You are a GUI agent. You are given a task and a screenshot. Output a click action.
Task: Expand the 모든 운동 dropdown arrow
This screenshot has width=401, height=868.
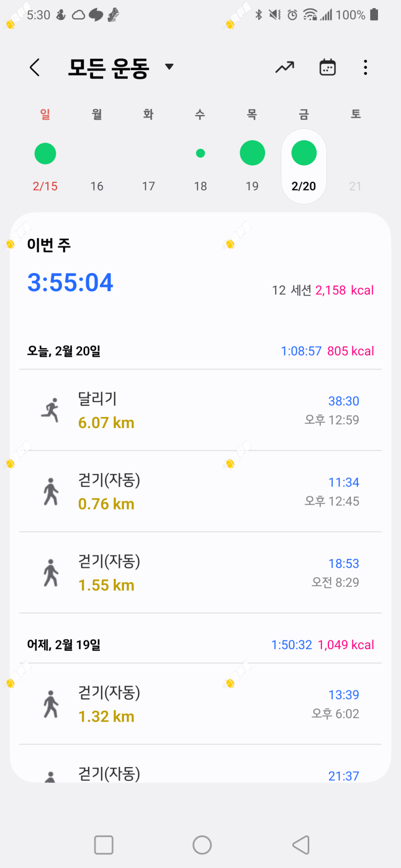pos(169,67)
